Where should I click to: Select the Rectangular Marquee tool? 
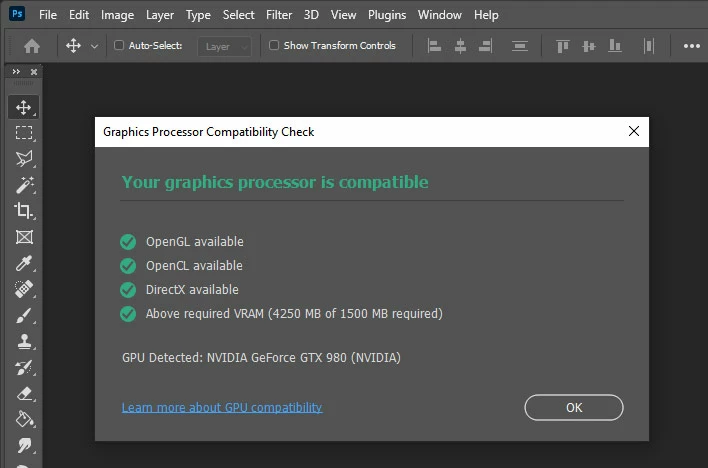23,133
